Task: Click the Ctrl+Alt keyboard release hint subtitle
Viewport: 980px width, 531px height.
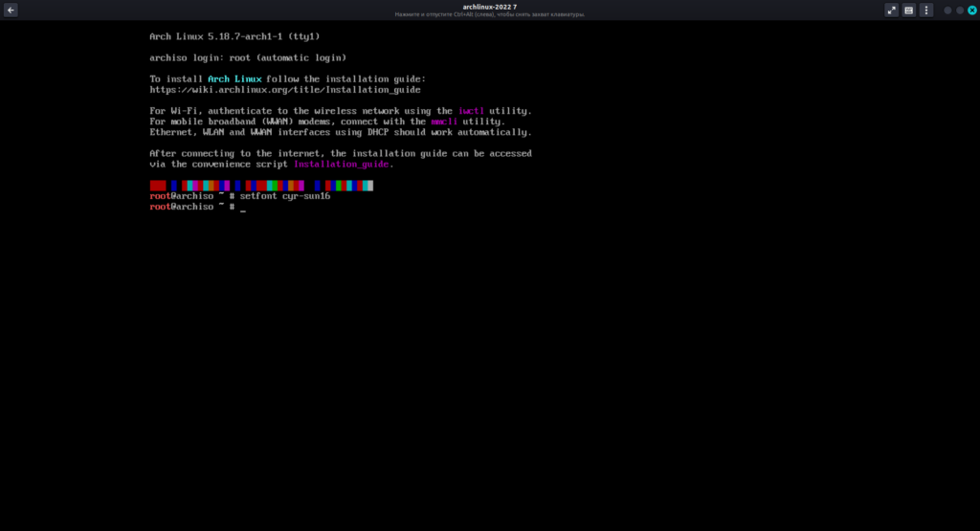Action: [x=489, y=14]
